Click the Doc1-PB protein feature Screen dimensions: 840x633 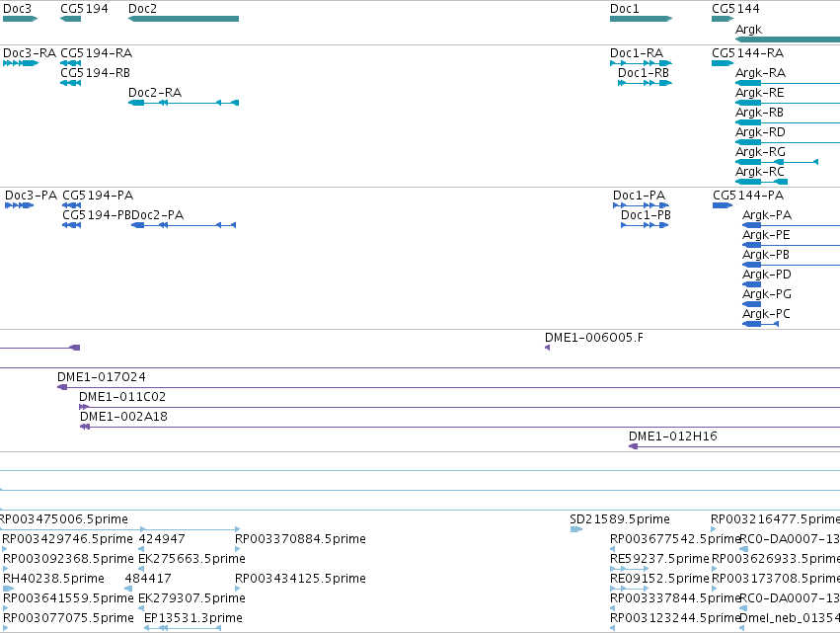pos(645,225)
